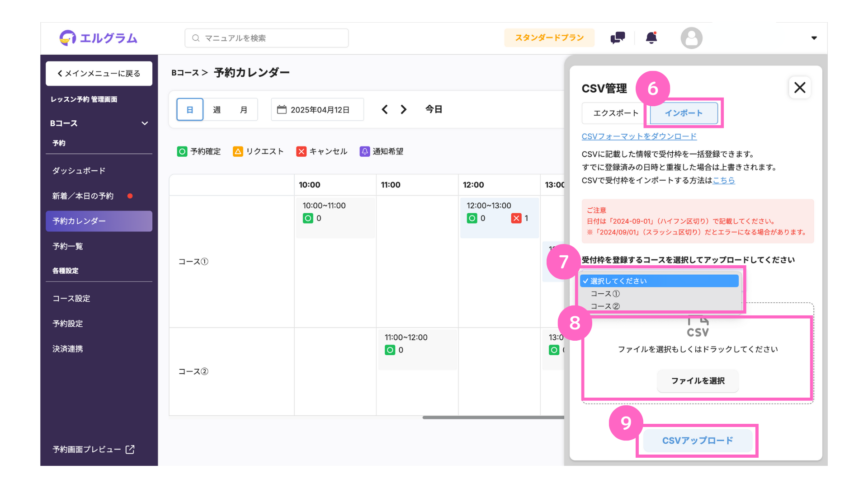The image size is (868, 488).
Task: Click the 予約画面プレビュー external link icon
Action: point(130,449)
